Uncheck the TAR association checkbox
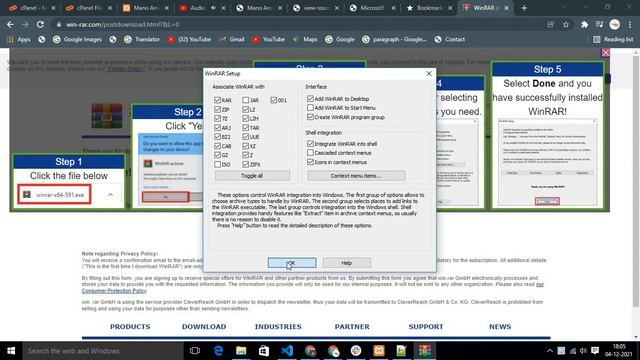 click(245, 128)
